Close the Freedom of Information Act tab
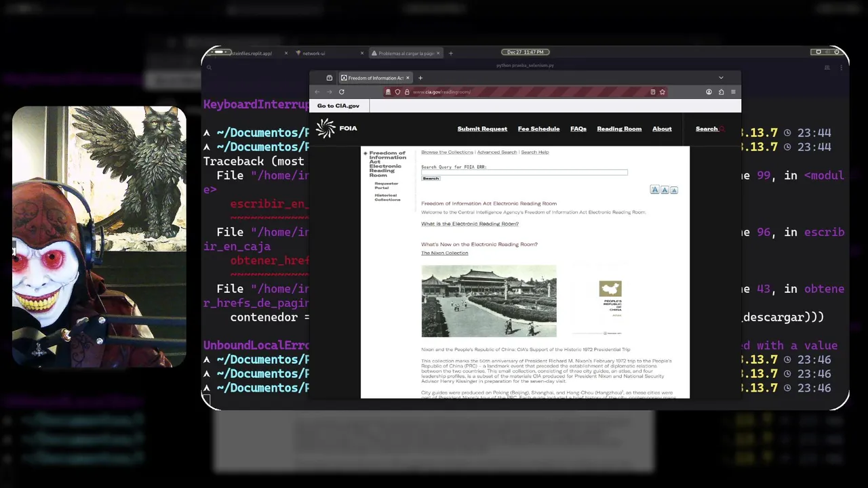The height and width of the screenshot is (488, 868). click(x=408, y=78)
